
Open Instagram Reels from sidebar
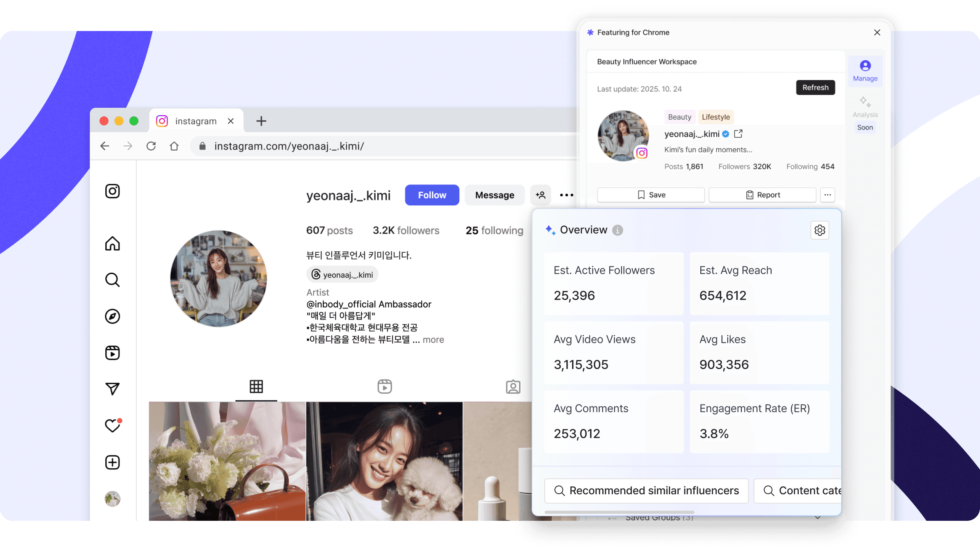pos(112,353)
